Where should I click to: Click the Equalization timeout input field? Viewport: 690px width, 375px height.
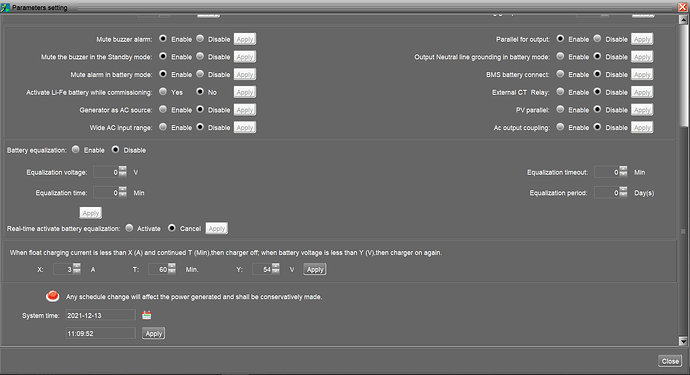pyautogui.click(x=607, y=172)
